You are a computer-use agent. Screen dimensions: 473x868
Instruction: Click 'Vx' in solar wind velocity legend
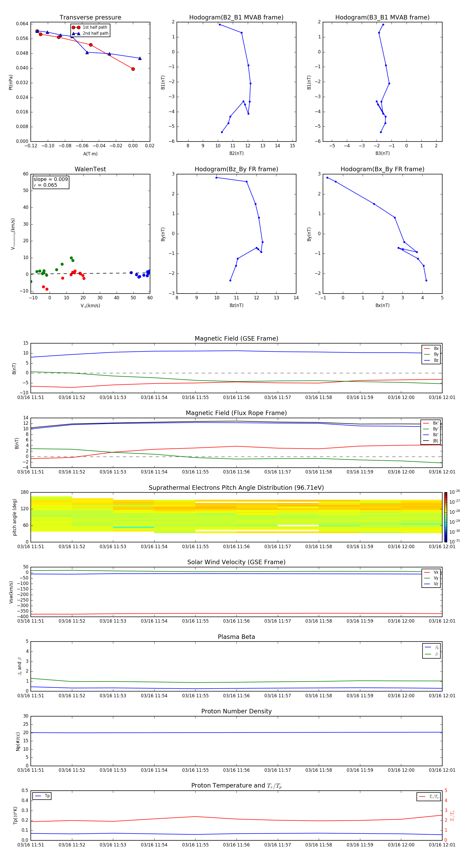(x=431, y=572)
